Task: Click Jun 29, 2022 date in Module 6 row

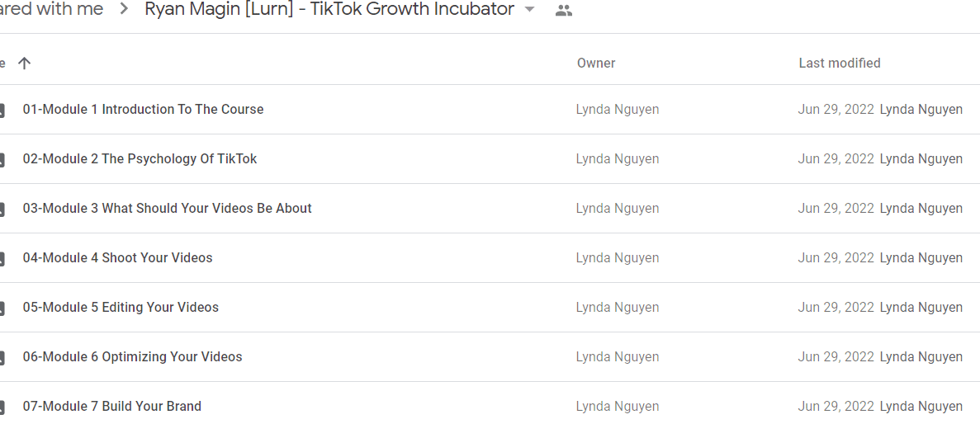Action: point(836,356)
